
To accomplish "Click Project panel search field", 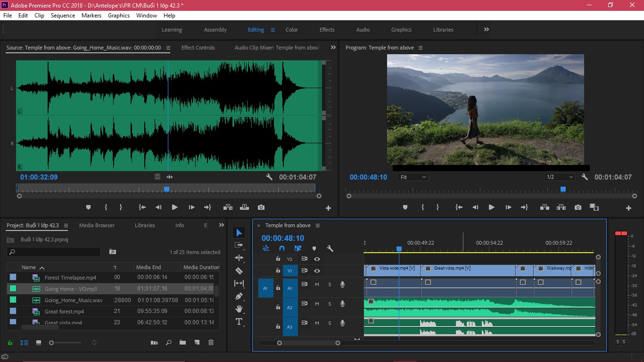I will 54,252.
